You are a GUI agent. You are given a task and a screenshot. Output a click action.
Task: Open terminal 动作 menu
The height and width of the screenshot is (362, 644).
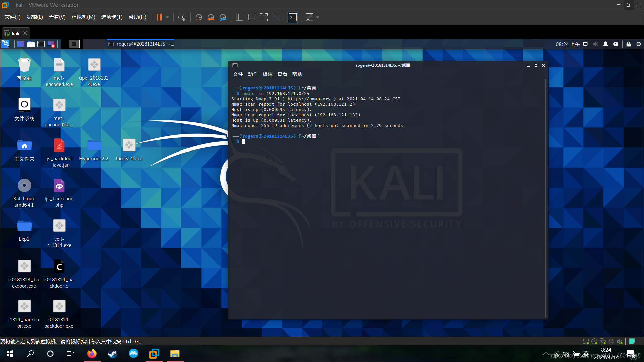coord(253,74)
